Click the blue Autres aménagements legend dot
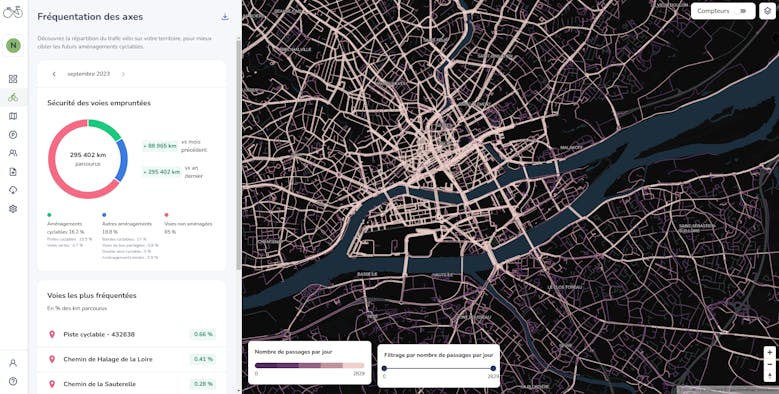This screenshot has width=779, height=394. click(104, 215)
